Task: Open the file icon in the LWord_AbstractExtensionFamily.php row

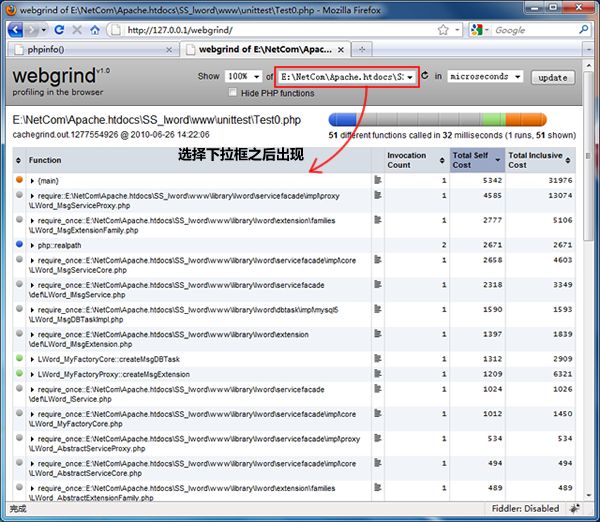Action: click(378, 488)
